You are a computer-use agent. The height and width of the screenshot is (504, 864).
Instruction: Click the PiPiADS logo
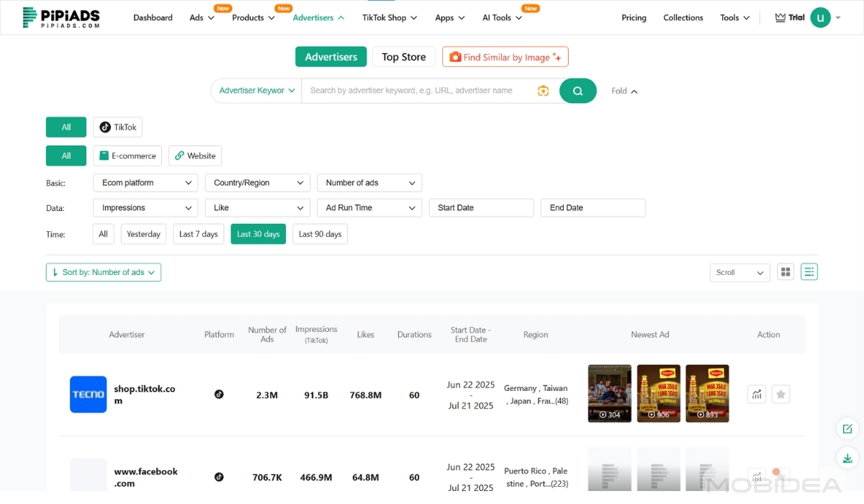(x=61, y=17)
